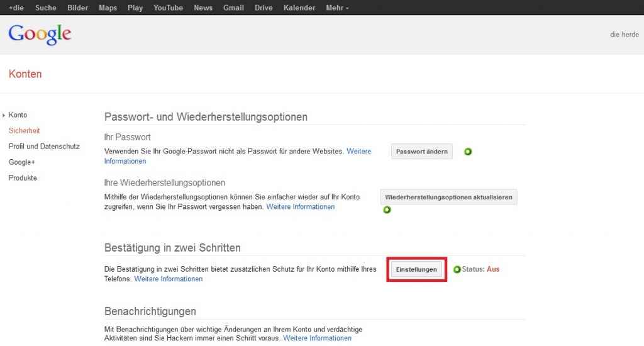
Task: Select Produkte in the sidebar
Action: [23, 178]
